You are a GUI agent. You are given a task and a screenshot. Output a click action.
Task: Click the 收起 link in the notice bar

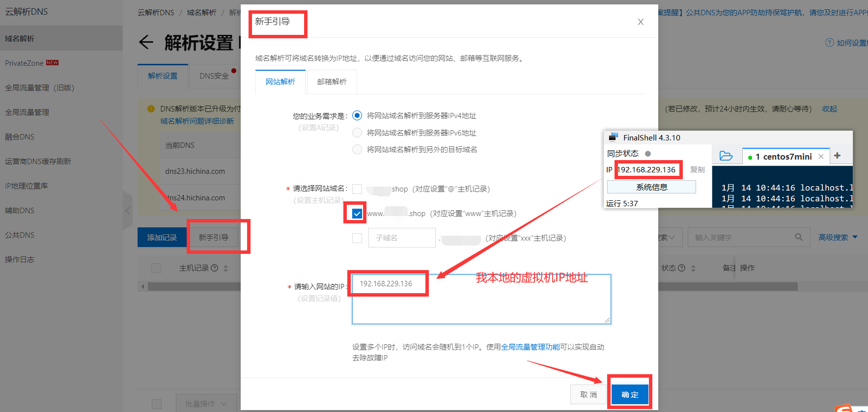tap(830, 109)
